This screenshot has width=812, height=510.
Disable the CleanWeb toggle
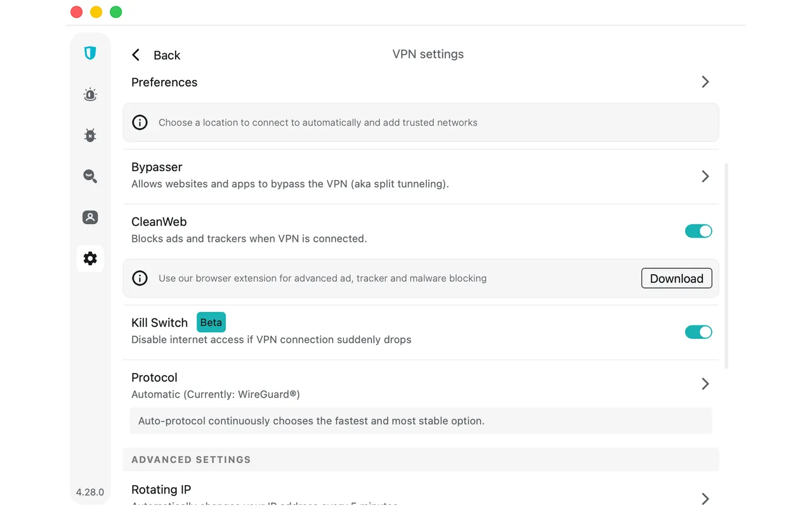[698, 231]
